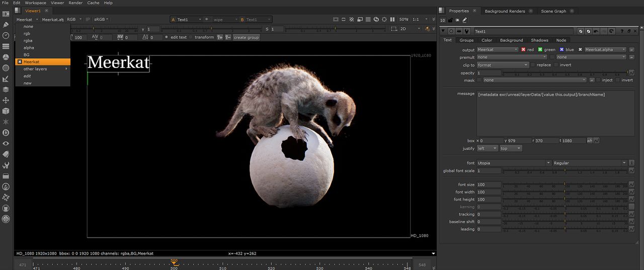Open the Draw nodes toolbar icon

(x=6, y=24)
